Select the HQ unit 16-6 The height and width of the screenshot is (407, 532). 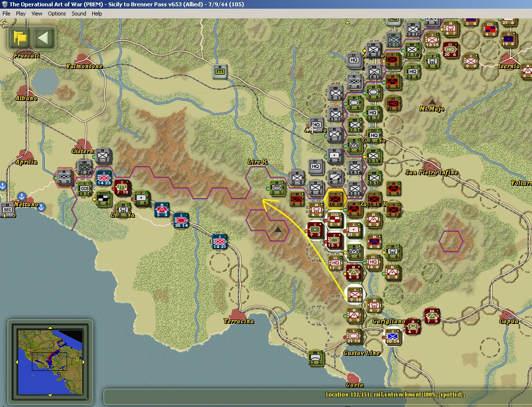point(374,262)
